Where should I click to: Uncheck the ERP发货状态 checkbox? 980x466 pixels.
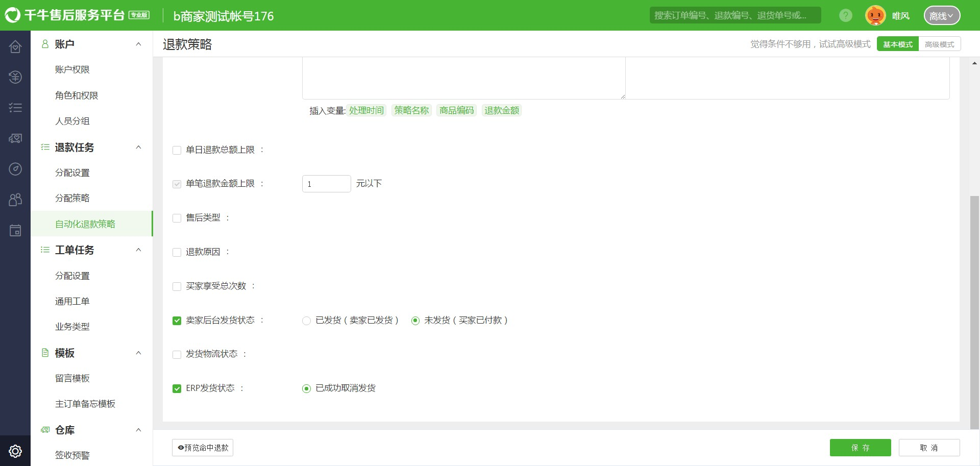[x=177, y=388]
